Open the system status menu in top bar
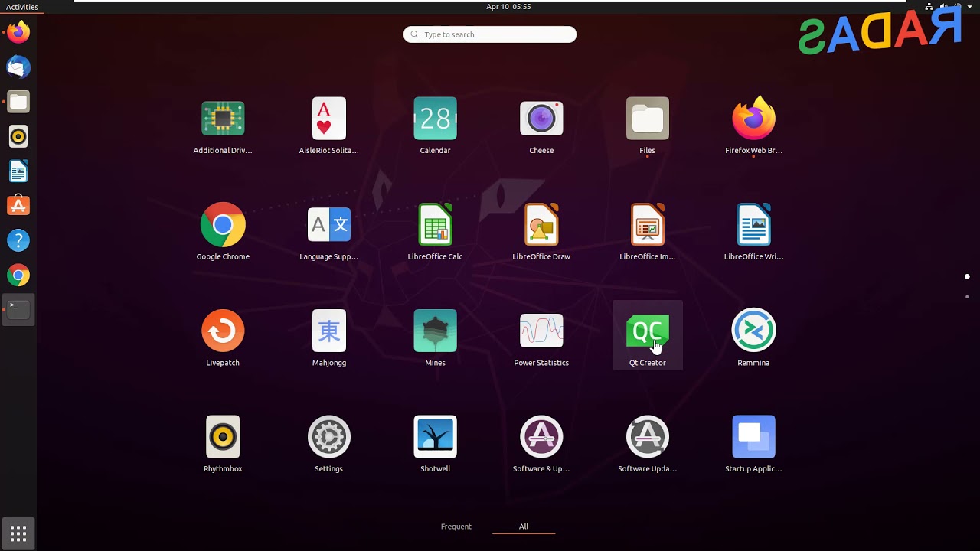980x551 pixels. 950,7
